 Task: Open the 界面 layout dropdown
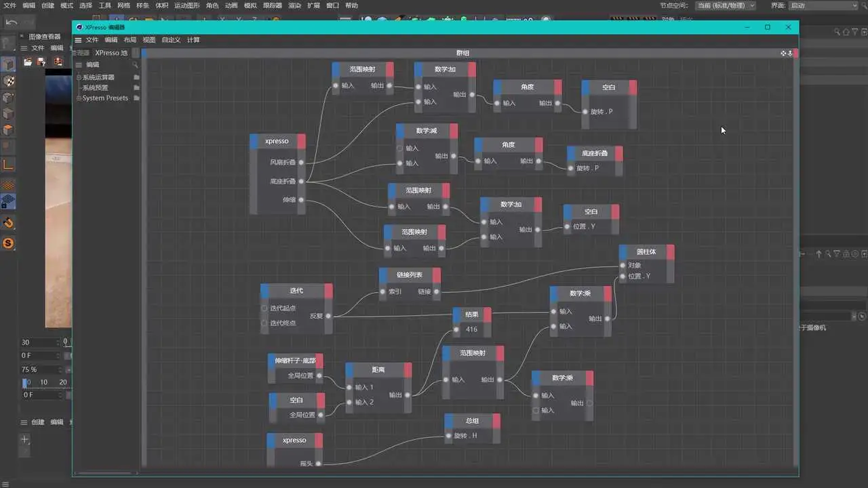click(x=823, y=5)
